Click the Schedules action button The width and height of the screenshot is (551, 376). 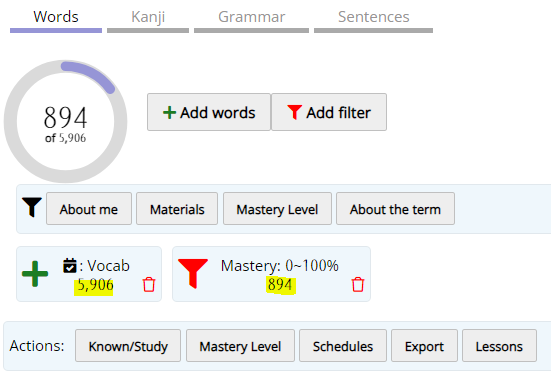(x=343, y=346)
